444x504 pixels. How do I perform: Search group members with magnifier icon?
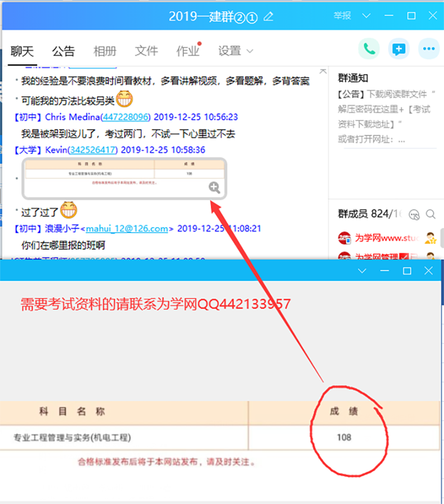pos(430,214)
